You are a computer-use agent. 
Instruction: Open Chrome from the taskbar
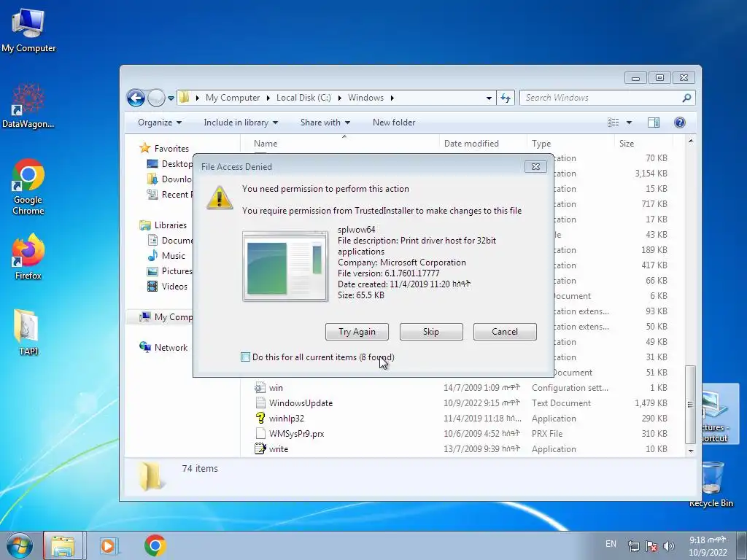click(155, 545)
